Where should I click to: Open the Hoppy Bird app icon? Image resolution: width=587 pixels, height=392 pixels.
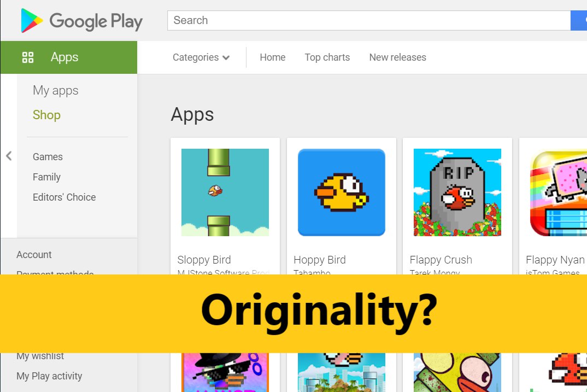342,192
